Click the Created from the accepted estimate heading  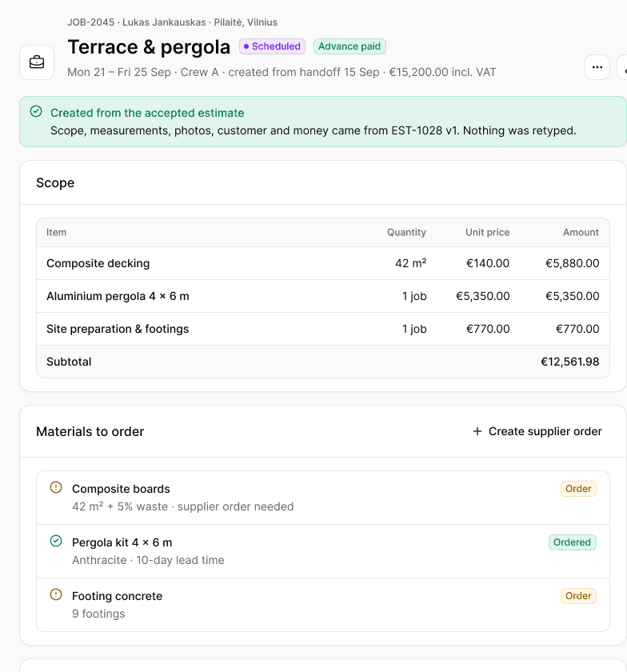click(147, 113)
